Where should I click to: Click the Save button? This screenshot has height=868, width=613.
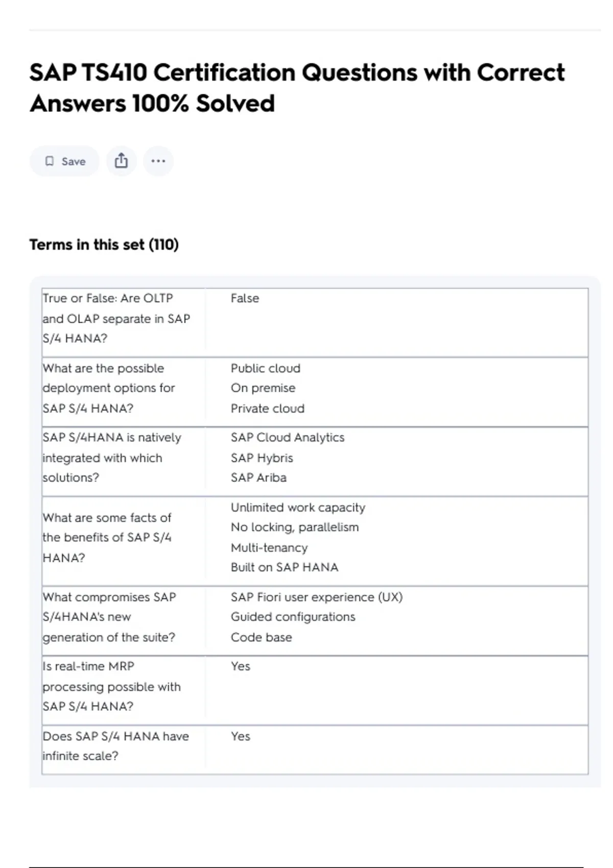64,161
